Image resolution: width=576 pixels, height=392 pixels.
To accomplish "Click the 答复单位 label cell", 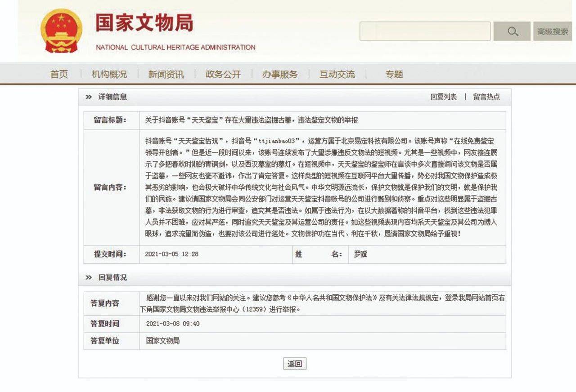I will [112, 341].
